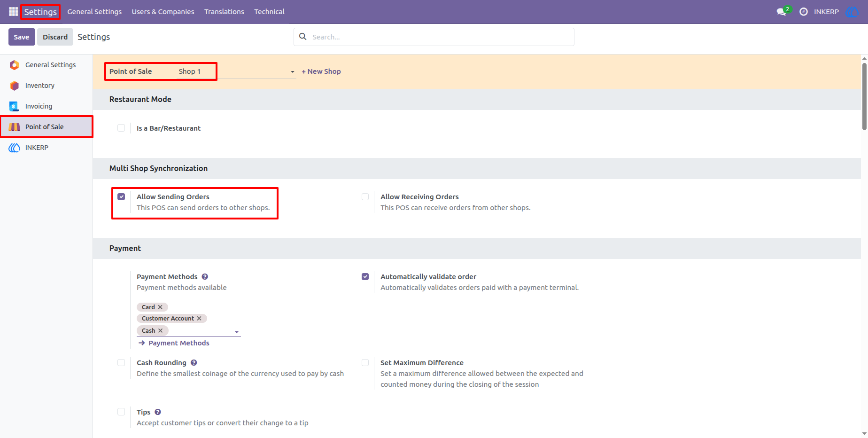Enable Set Maximum Difference checkbox
Screen dimensions: 868x438
coord(365,362)
